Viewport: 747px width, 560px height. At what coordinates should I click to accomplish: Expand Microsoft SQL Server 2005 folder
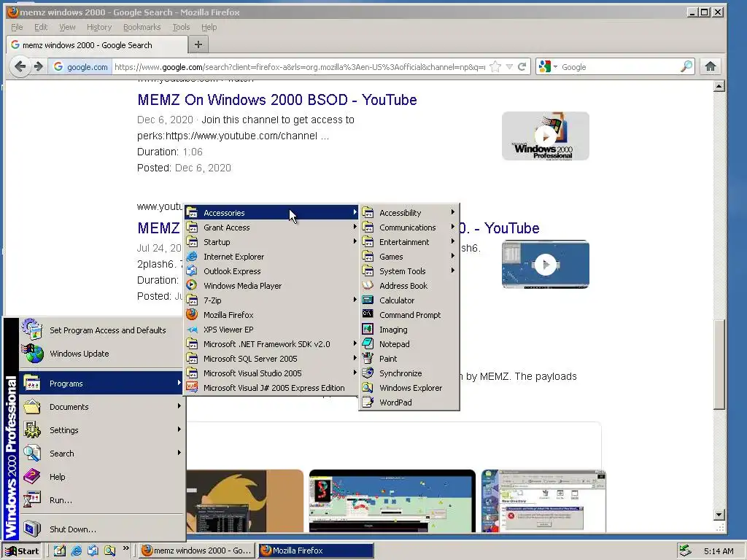[x=271, y=359]
